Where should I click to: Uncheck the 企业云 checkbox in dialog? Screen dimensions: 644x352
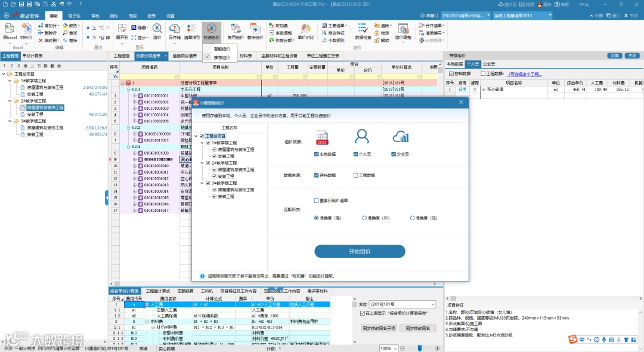click(x=394, y=154)
